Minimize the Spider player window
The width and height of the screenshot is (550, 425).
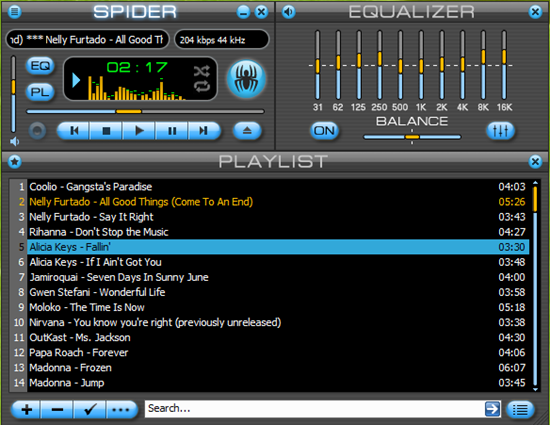243,12
